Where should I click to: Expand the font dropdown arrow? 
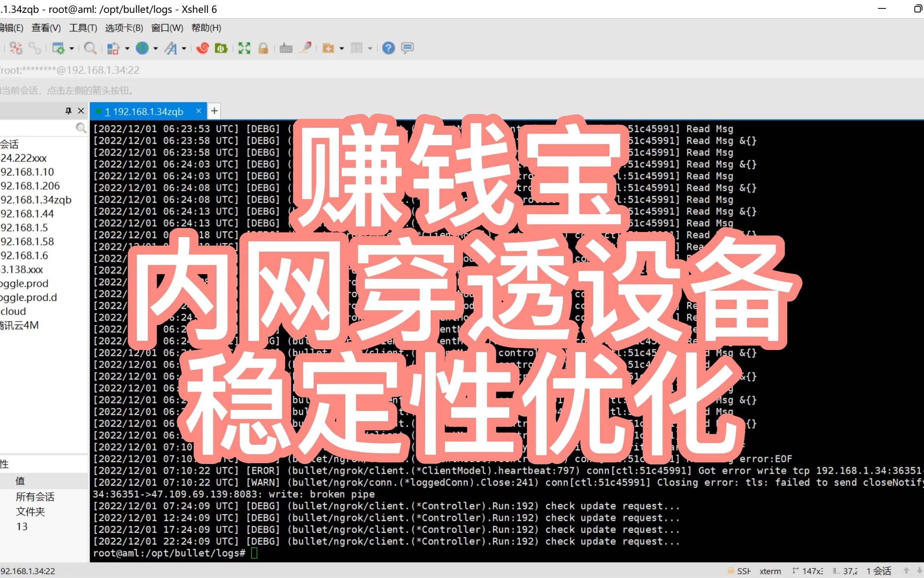coord(184,49)
